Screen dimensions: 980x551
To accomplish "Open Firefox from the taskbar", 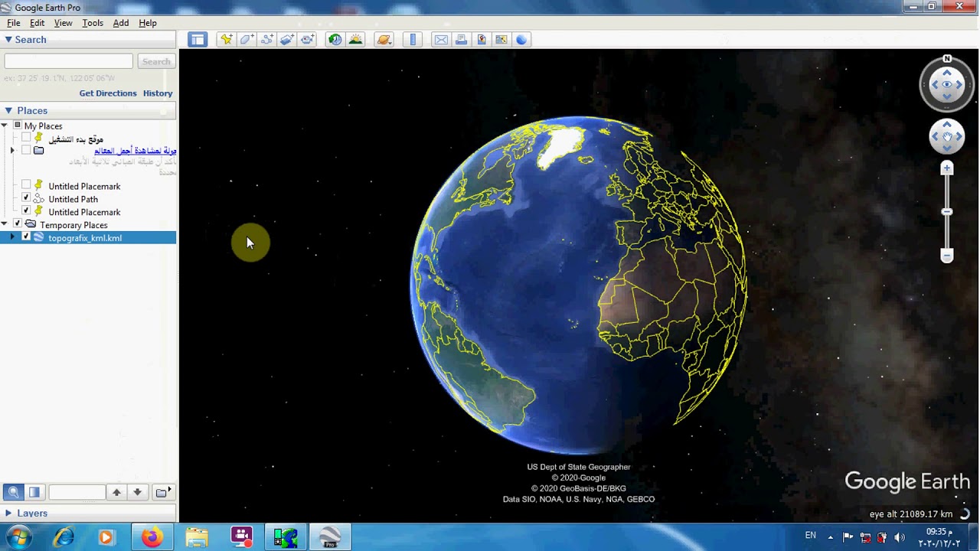I will [x=152, y=537].
